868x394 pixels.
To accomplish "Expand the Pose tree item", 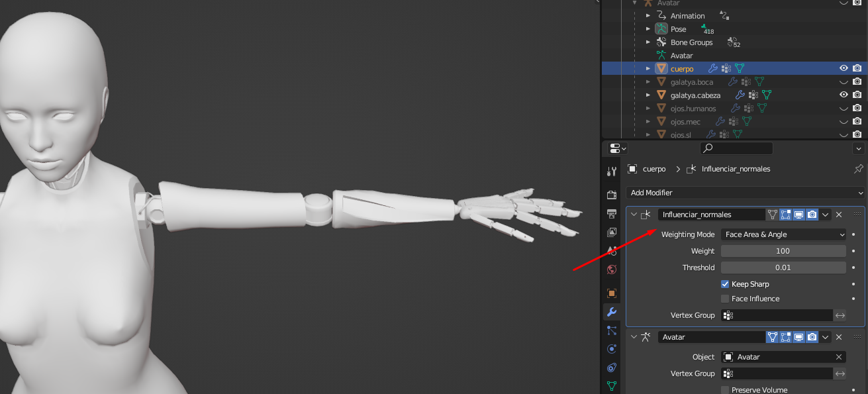I will pyautogui.click(x=648, y=28).
